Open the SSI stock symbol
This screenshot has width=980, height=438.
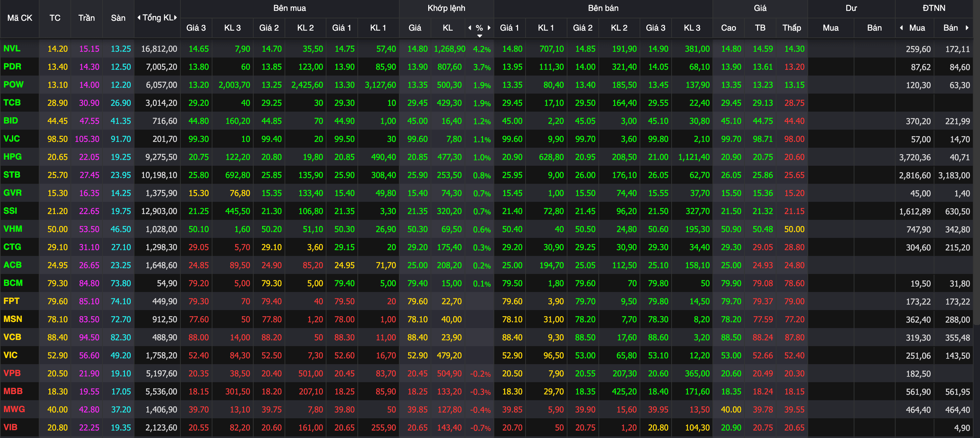tap(10, 211)
